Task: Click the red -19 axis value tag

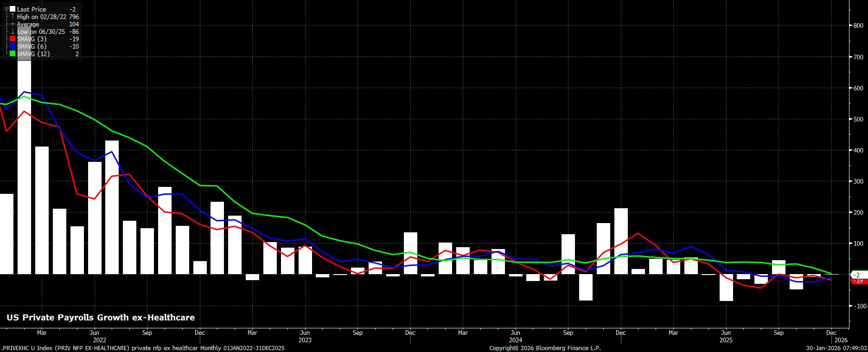Action: (x=858, y=281)
